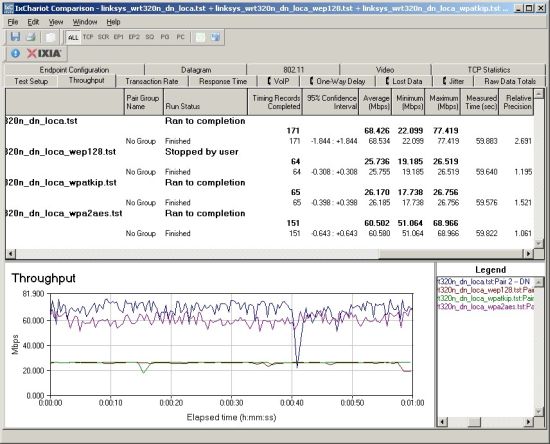Select the 320n_dn_loca_wep128.tst row in table
Image resolution: width=550 pixels, height=444 pixels.
(x=269, y=152)
